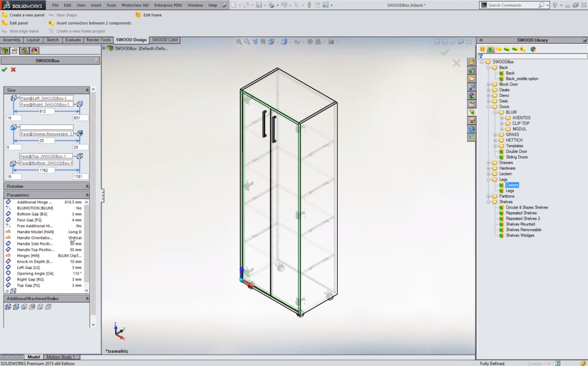Expand the Hardware folder in the library tree
This screenshot has height=366, width=588.
point(488,169)
